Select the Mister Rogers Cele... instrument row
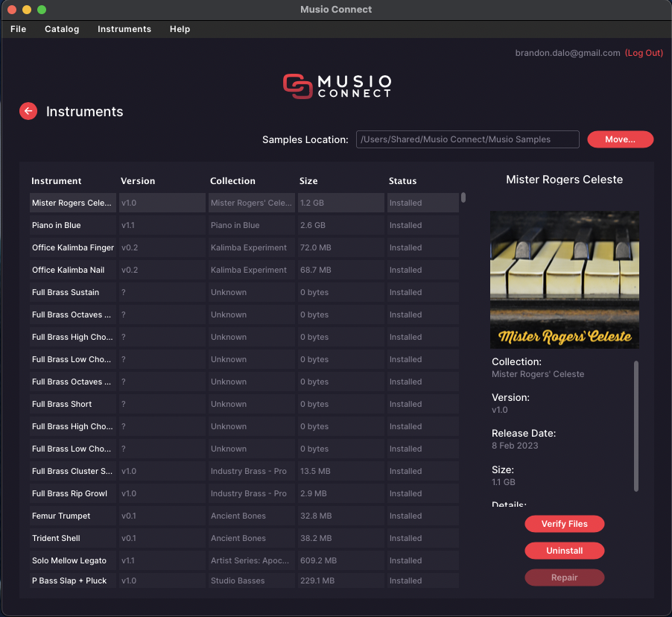 244,203
